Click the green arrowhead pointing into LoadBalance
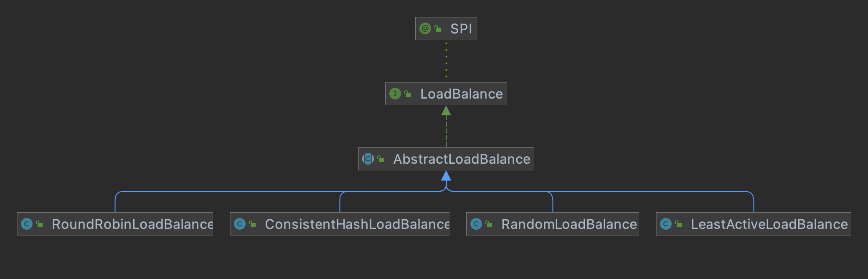The width and height of the screenshot is (868, 279). (446, 111)
